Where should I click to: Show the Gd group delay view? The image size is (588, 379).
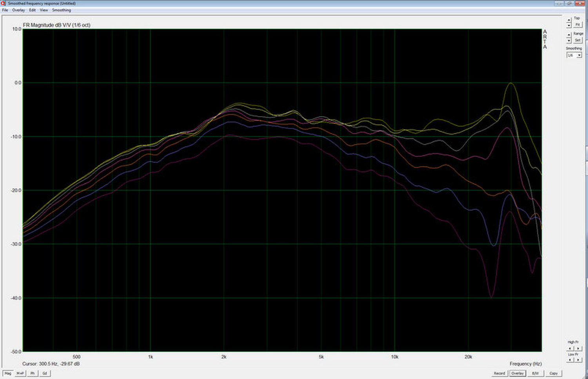click(45, 373)
